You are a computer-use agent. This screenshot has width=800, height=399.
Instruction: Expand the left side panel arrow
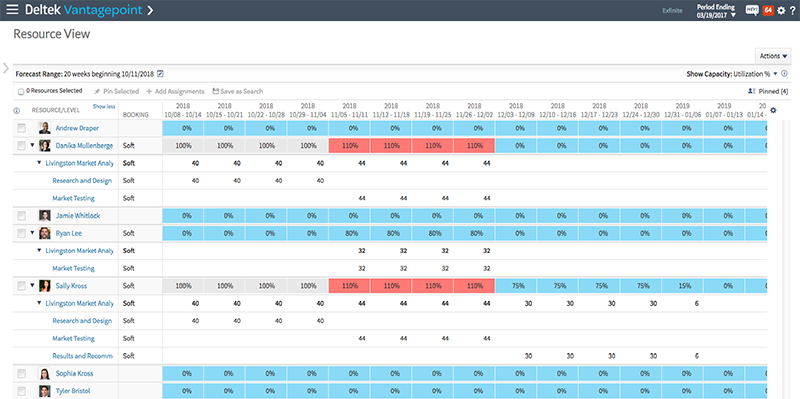coord(6,68)
